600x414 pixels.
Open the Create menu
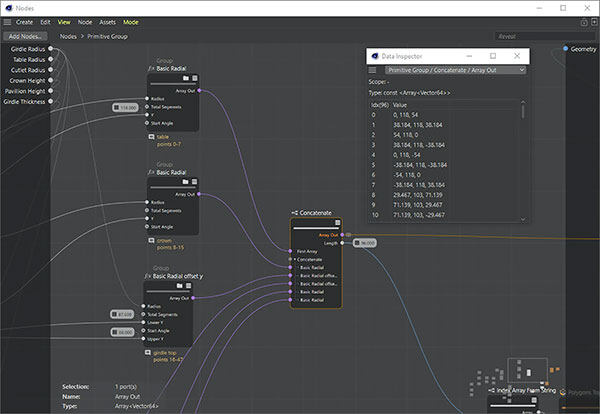tap(24, 21)
